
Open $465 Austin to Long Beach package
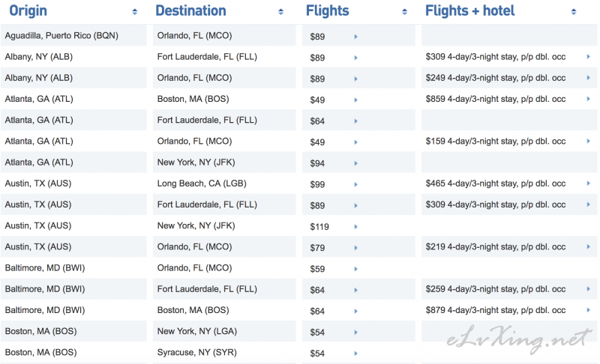(496, 183)
